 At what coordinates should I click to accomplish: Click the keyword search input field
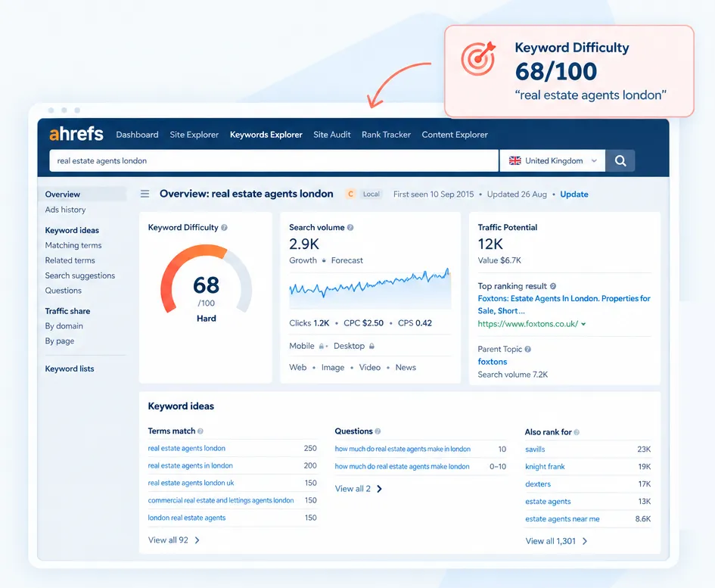coord(274,160)
